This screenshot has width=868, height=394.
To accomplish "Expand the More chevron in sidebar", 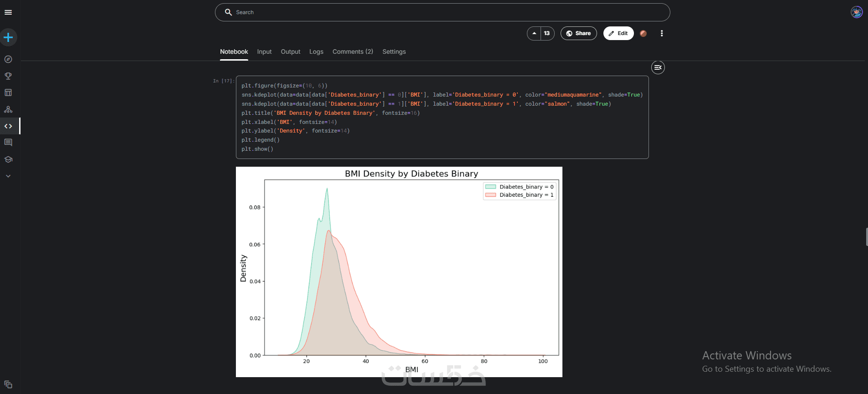I will point(8,176).
